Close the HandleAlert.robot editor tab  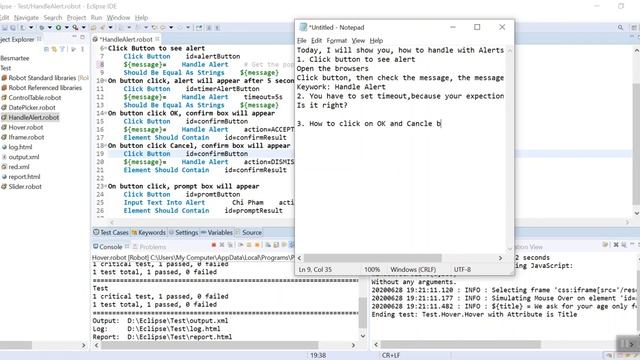(x=157, y=39)
